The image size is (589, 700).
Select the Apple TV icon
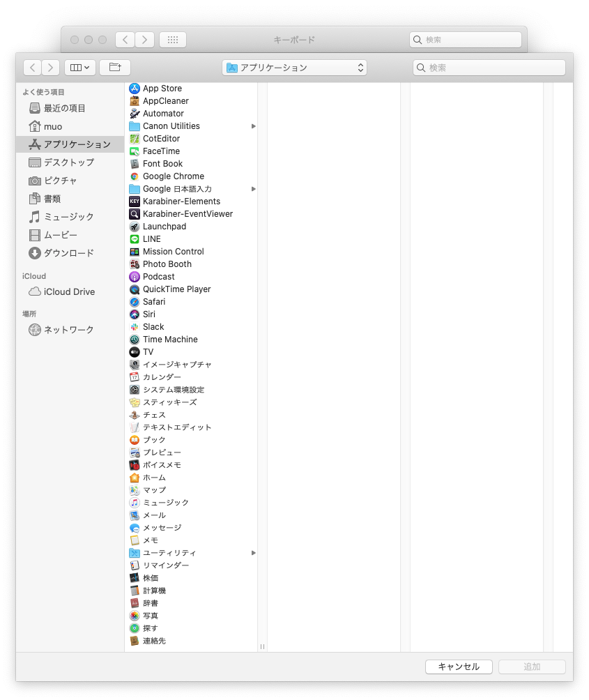[135, 352]
